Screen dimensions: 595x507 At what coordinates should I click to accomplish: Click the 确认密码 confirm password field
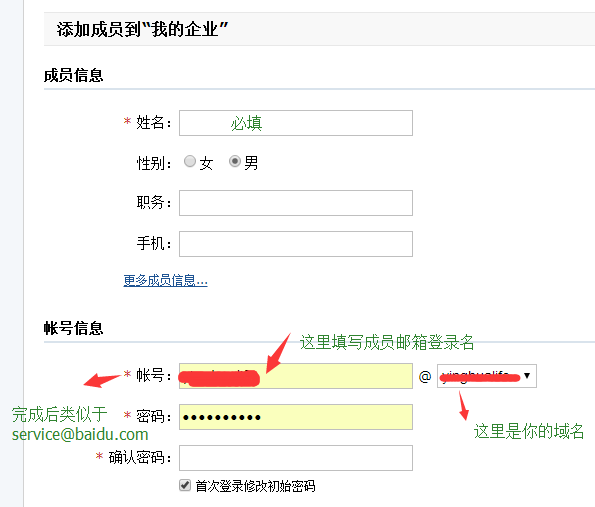[296, 458]
